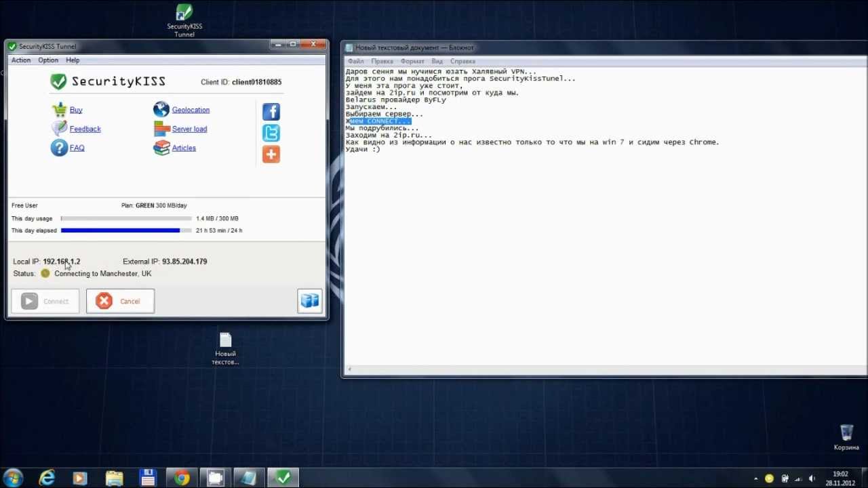This screenshot has height=488, width=868.
Task: Click status text Connecting to Manchester, UK
Action: 103,274
